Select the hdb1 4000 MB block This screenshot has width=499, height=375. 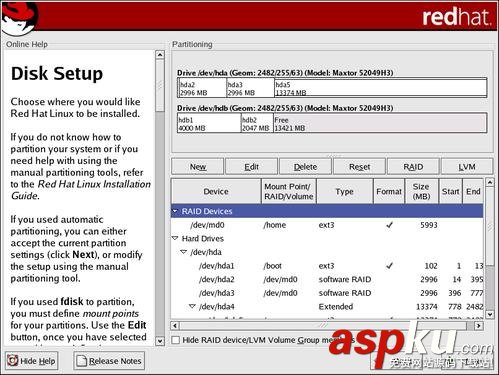(x=209, y=123)
